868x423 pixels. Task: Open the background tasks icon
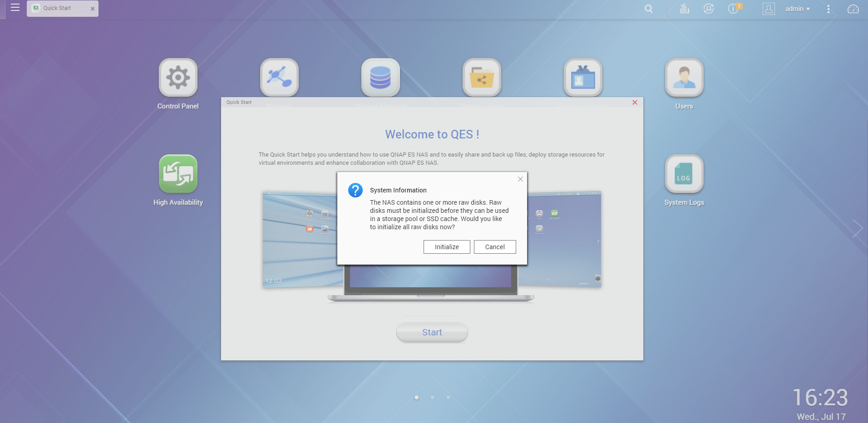click(x=685, y=9)
